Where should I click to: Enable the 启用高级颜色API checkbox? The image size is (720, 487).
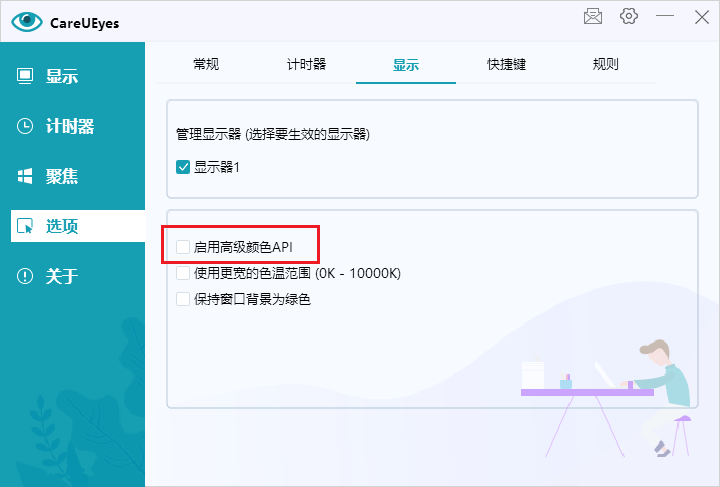(183, 245)
